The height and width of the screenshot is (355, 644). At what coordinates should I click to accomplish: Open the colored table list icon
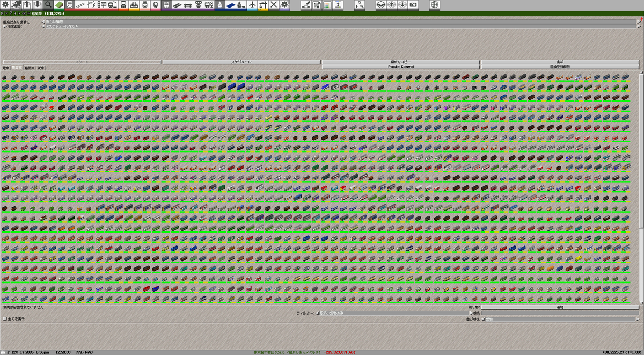click(327, 5)
